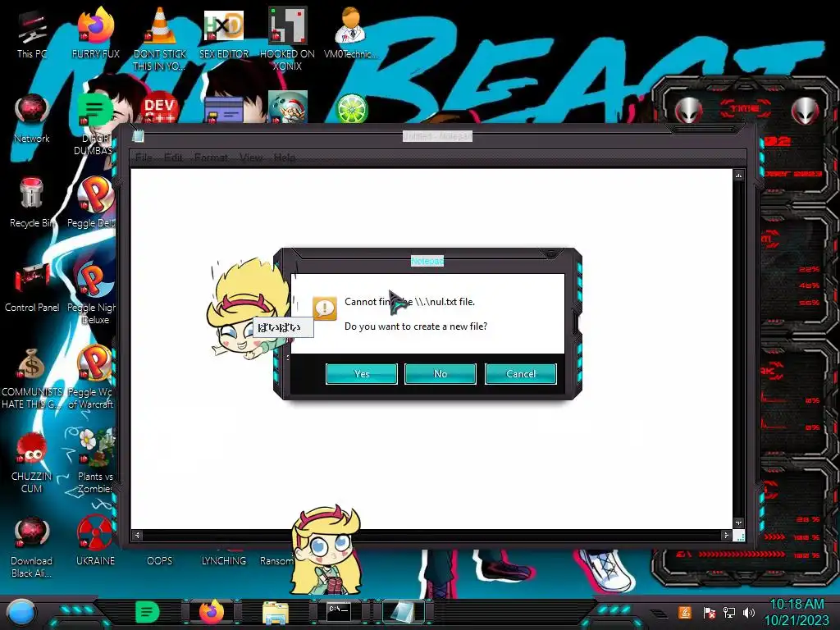Click the standing Star Butterfly mascot
The height and width of the screenshot is (630, 840).
tap(326, 550)
